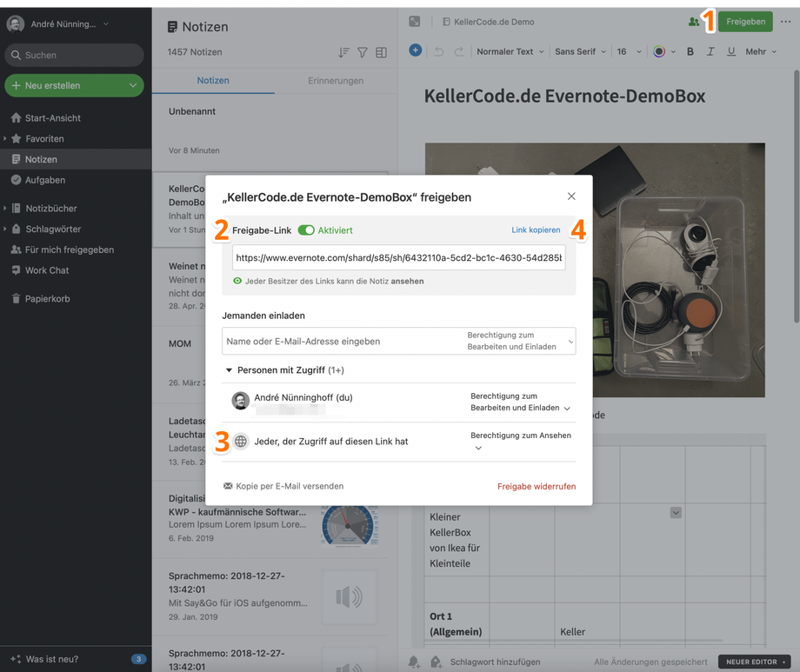Click the shared users icon
Image resolution: width=800 pixels, height=672 pixels.
click(x=693, y=22)
